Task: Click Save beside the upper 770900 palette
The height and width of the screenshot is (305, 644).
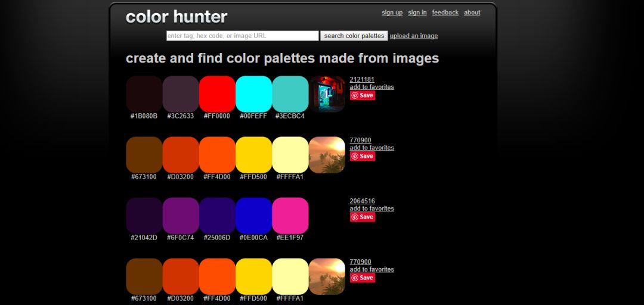Action: (363, 156)
